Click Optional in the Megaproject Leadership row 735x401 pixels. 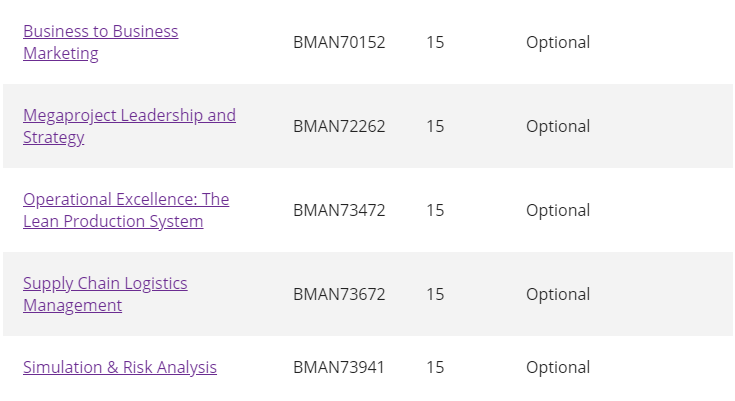point(558,126)
